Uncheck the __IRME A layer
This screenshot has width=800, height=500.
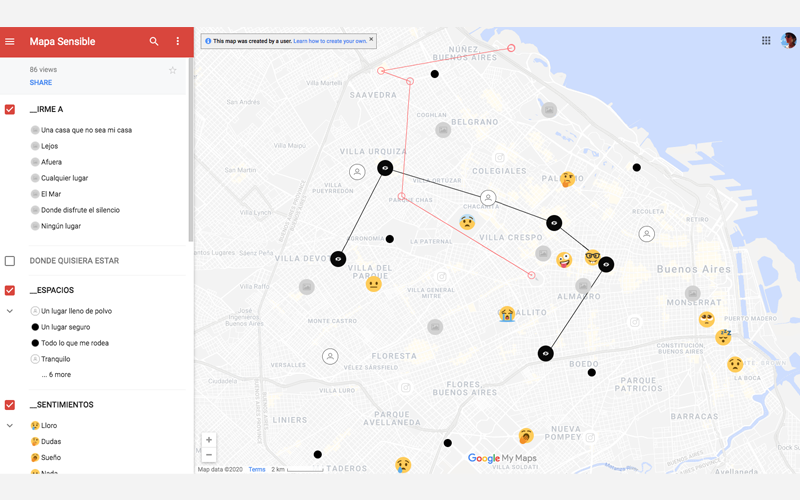pos(10,109)
